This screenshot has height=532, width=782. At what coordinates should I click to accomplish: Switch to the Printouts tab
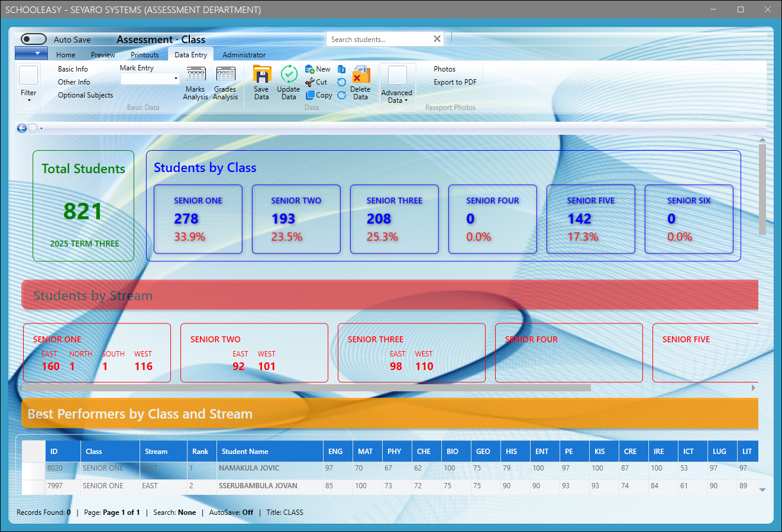tap(145, 55)
